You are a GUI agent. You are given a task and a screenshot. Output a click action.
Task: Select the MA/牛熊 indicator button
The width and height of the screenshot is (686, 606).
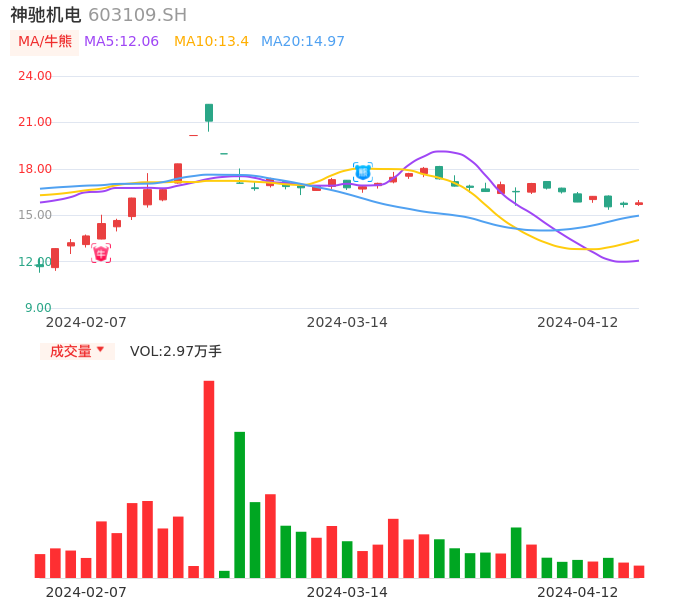pyautogui.click(x=45, y=42)
